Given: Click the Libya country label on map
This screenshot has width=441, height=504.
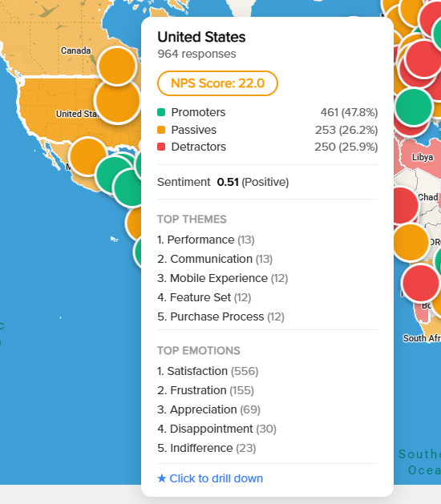Looking at the screenshot, I should coord(423,157).
